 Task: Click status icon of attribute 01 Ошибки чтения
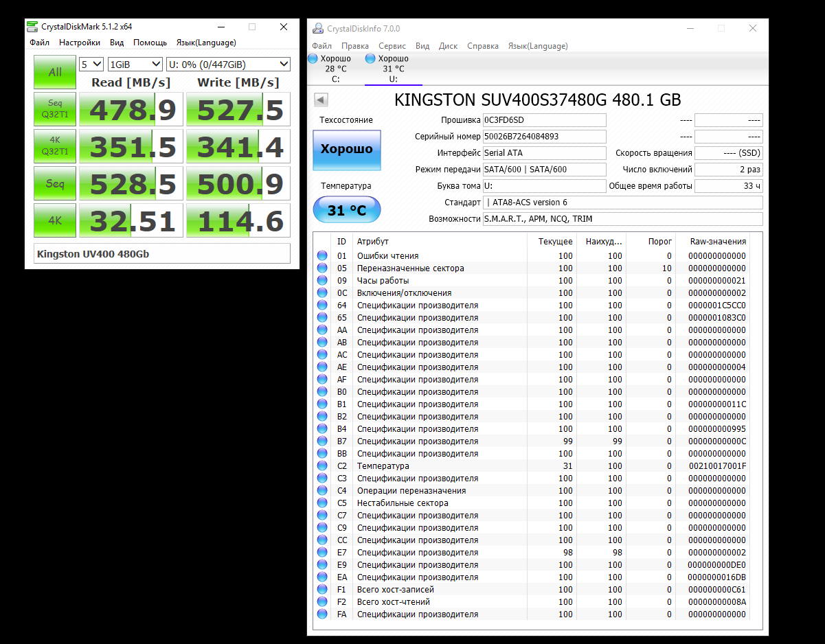[322, 256]
